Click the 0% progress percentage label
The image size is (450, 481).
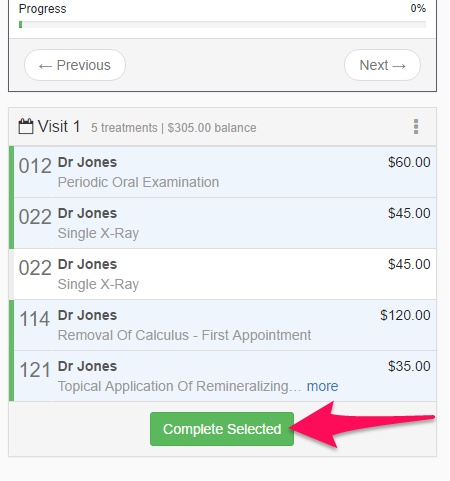(x=418, y=8)
